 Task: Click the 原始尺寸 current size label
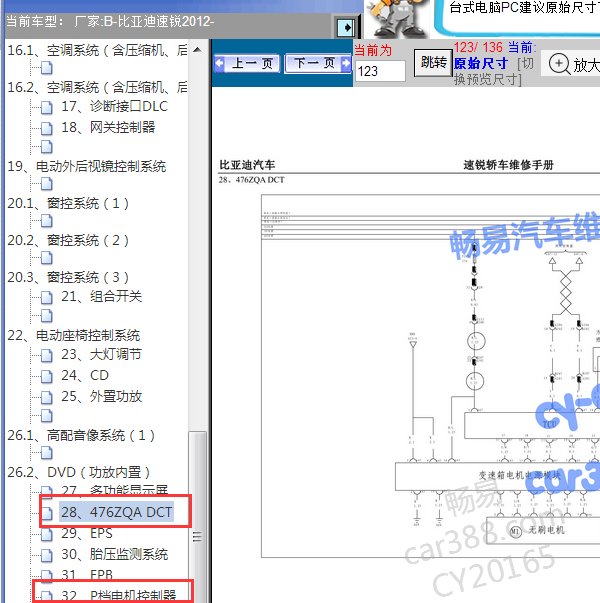point(481,63)
